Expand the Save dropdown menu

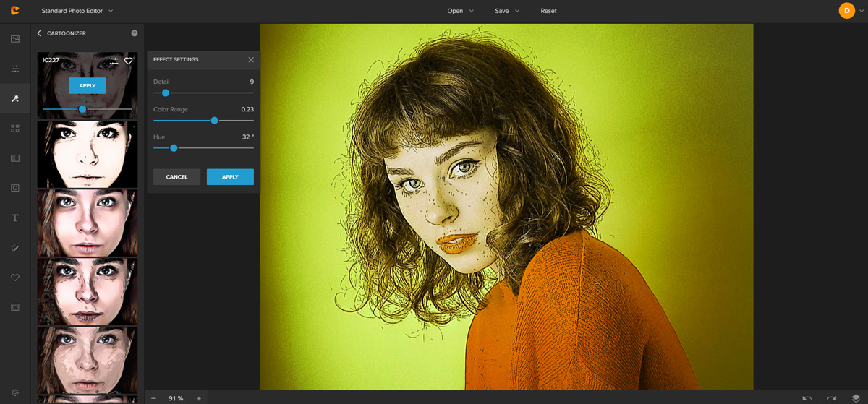point(506,11)
